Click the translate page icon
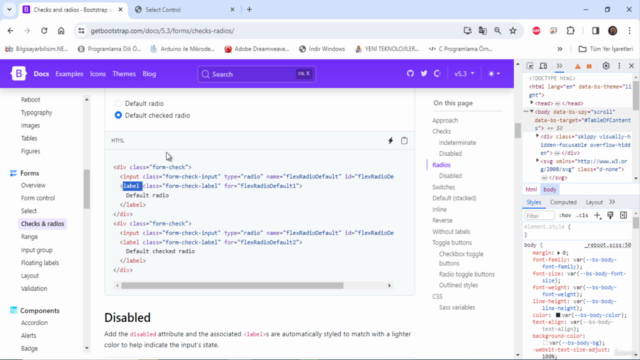 [x=483, y=31]
